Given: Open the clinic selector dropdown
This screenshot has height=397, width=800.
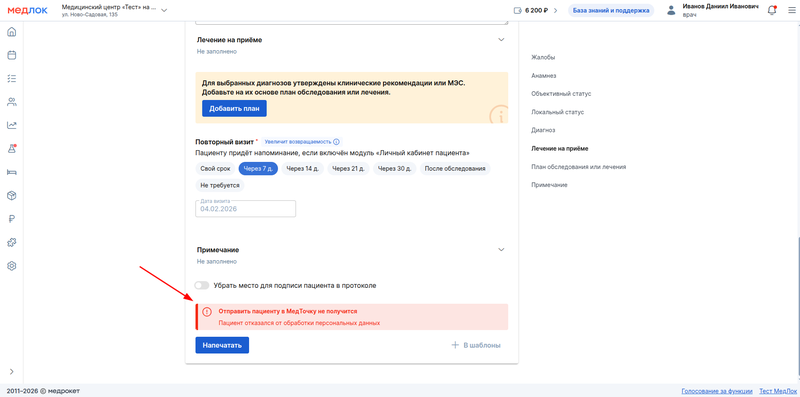Looking at the screenshot, I should click(x=164, y=10).
